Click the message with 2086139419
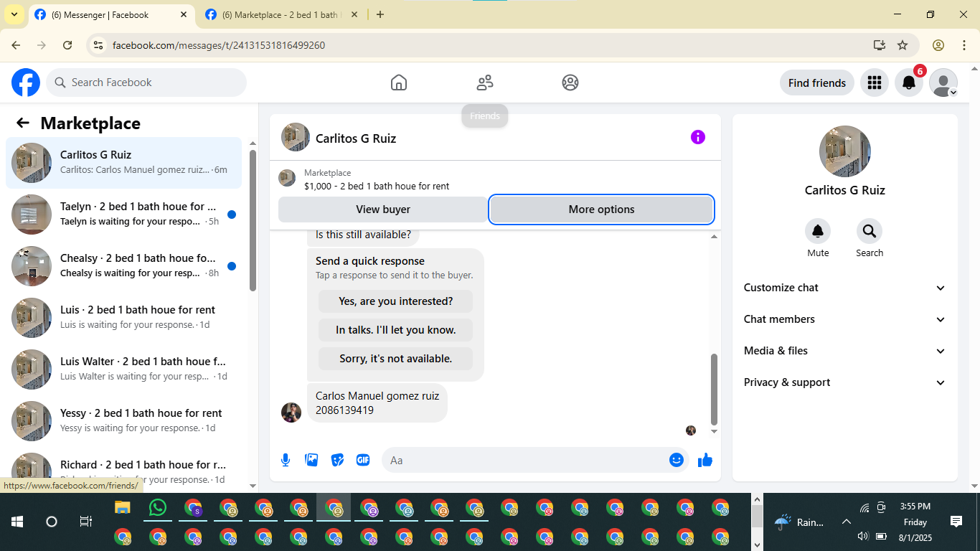980x551 pixels. point(377,402)
